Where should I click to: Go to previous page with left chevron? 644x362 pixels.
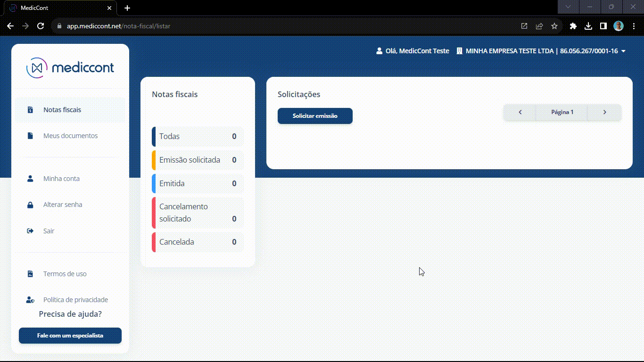coord(520,112)
